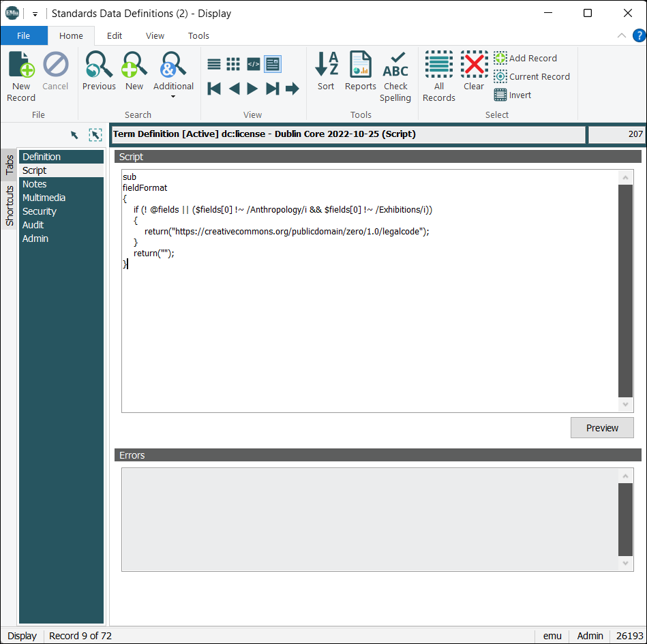Create a New Record
This screenshot has width=647, height=644.
(21, 75)
